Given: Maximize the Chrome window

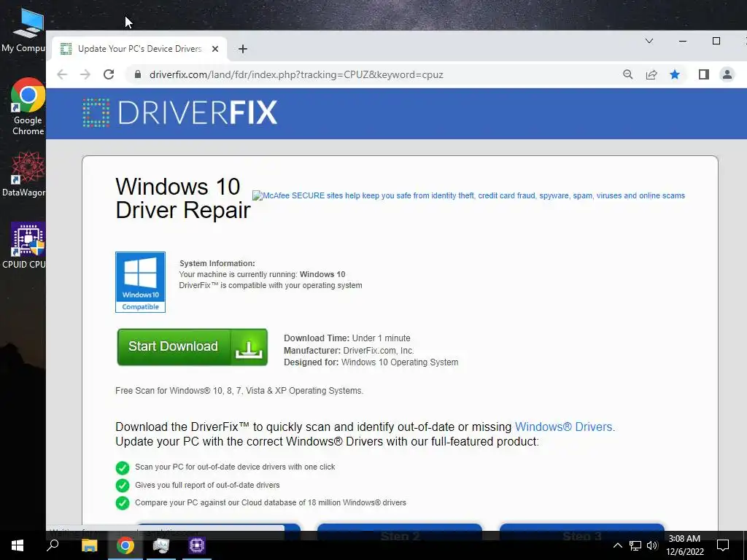Looking at the screenshot, I should (716, 41).
